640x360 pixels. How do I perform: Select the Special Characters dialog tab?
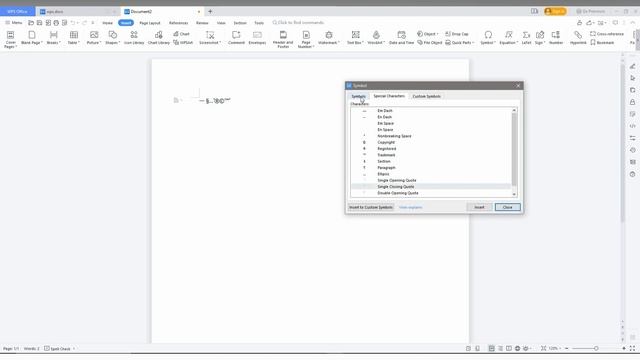click(x=389, y=96)
